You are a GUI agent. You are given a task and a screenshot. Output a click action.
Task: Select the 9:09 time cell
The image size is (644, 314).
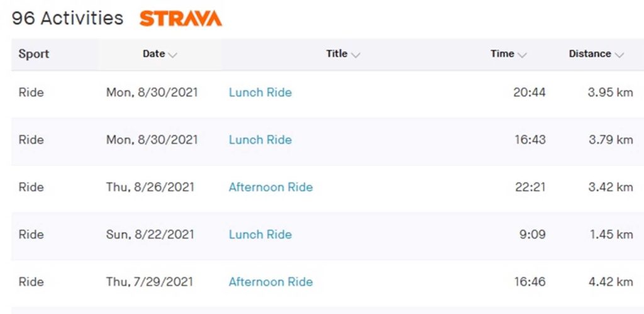(533, 235)
